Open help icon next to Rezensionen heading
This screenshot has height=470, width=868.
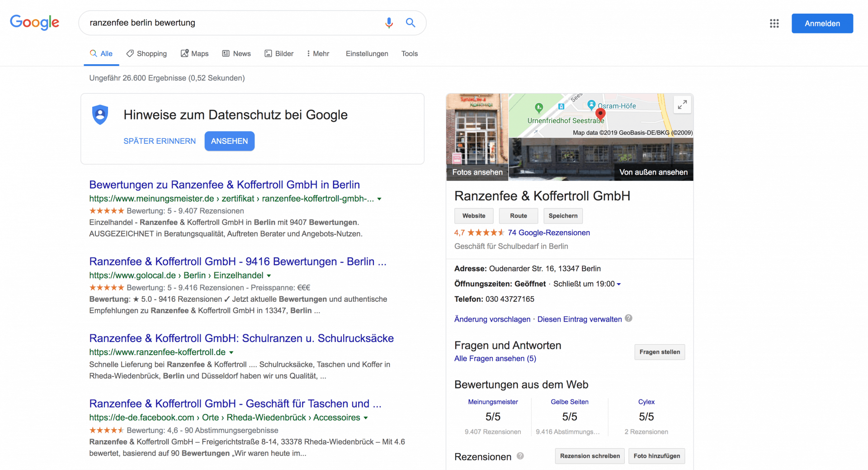point(520,456)
